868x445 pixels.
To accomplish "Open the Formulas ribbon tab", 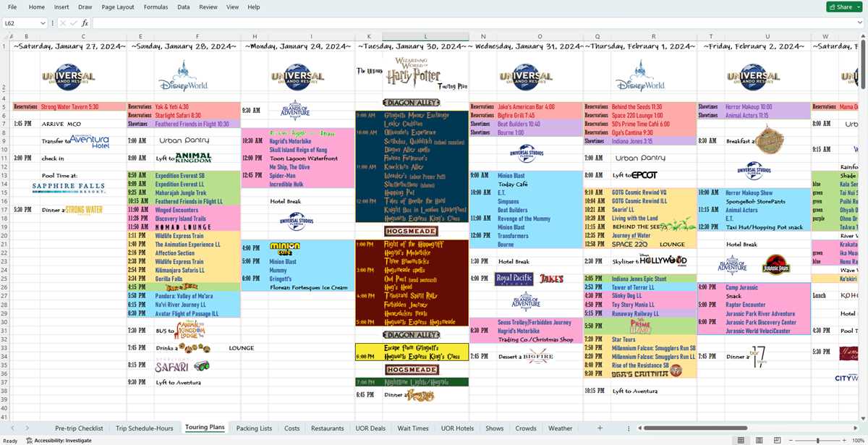I will coord(156,7).
